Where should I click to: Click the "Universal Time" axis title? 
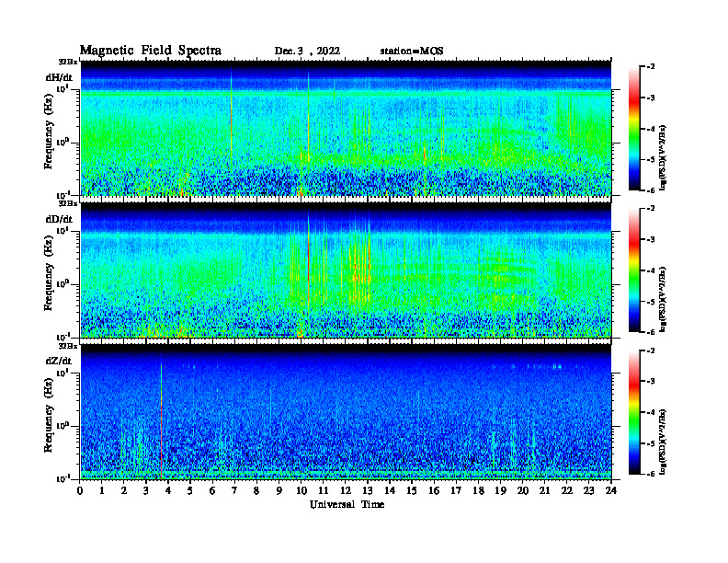(347, 504)
